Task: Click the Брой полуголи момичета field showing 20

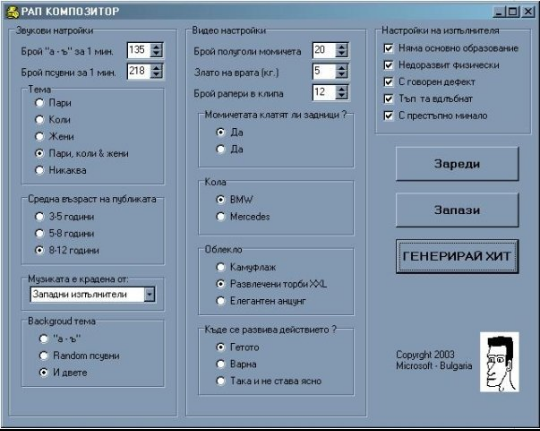Action: tap(324, 50)
